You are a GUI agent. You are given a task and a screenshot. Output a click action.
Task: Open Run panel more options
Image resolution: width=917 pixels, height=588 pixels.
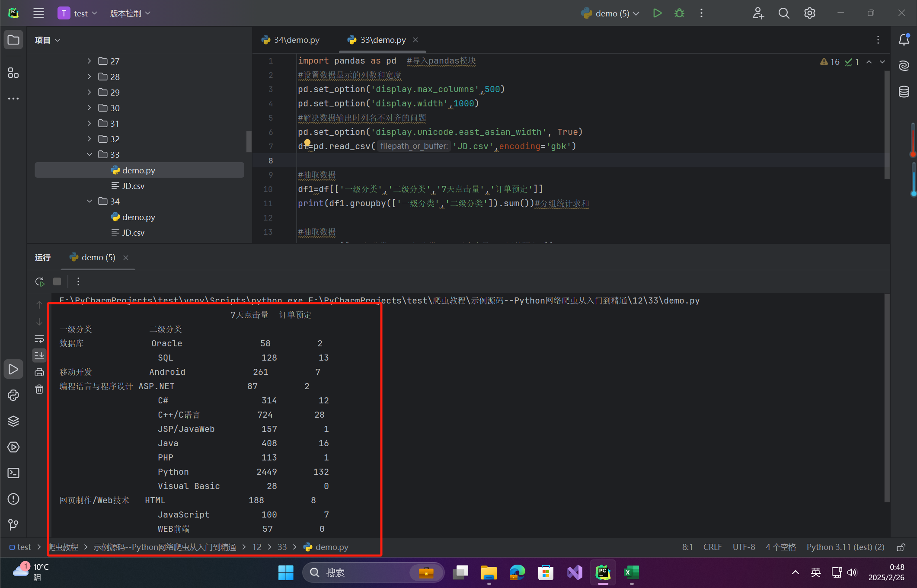[x=78, y=282]
